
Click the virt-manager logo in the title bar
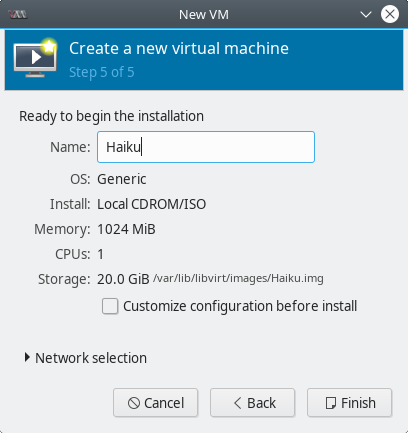click(18, 15)
